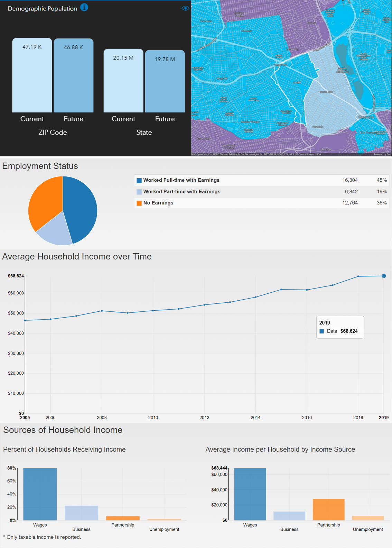Click the Worked Full-time blue legend swatch
392x548 pixels.
(139, 180)
